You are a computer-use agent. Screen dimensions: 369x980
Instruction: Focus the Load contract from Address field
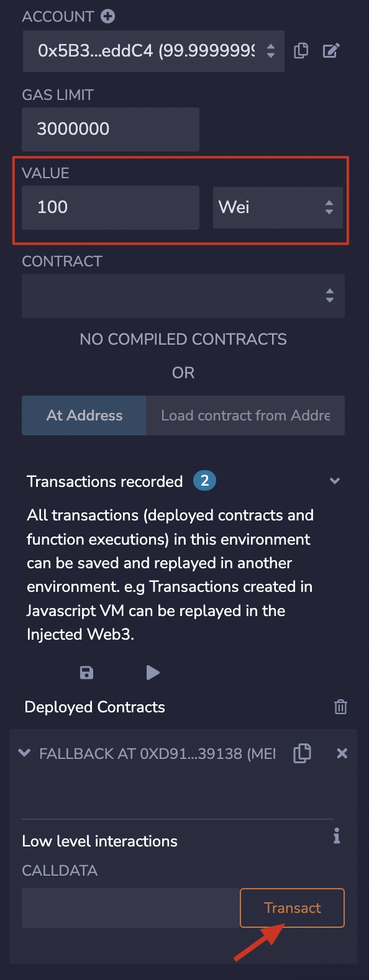click(245, 415)
